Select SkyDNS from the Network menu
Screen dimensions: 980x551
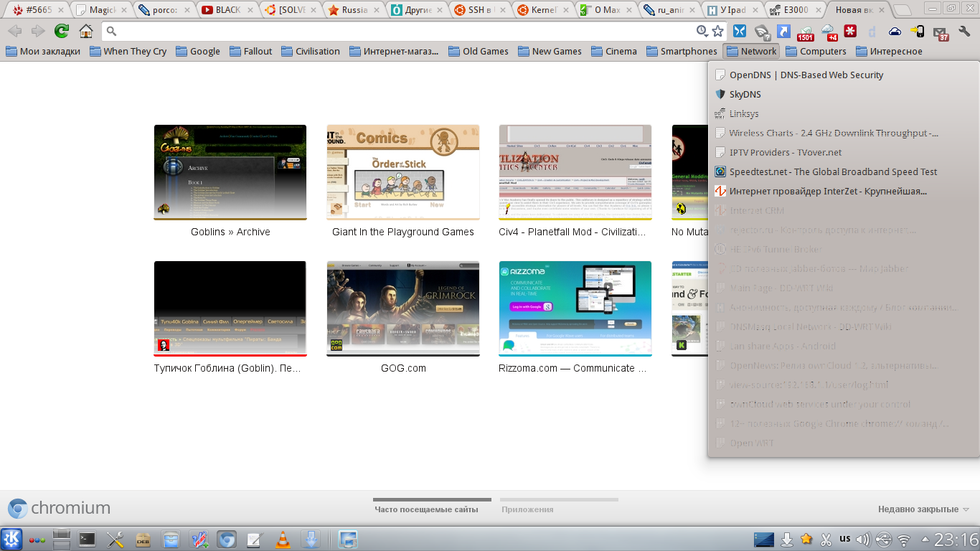[745, 94]
